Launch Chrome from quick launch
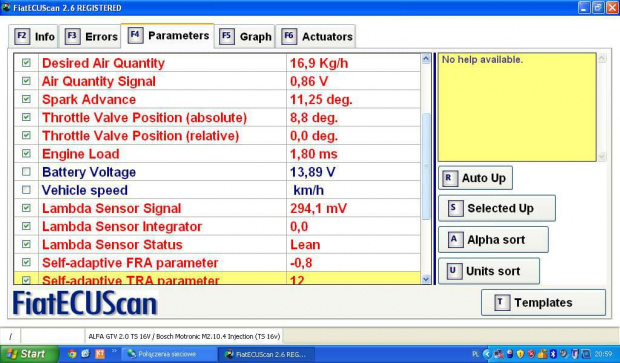Screen dimensions: 620x363 coord(72,354)
